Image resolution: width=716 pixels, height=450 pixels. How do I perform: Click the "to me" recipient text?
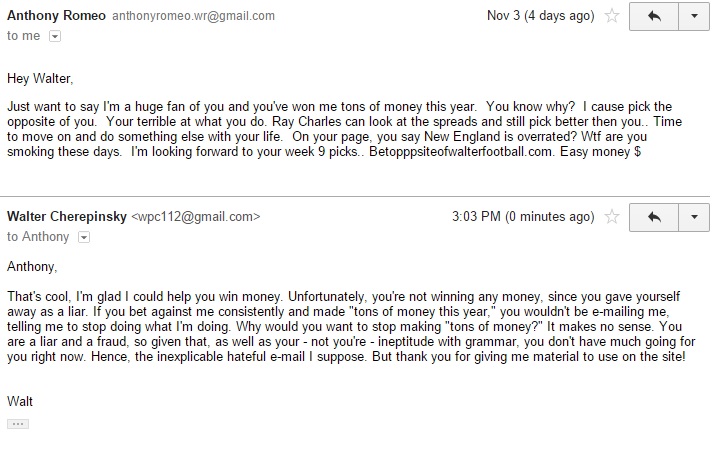tap(24, 36)
